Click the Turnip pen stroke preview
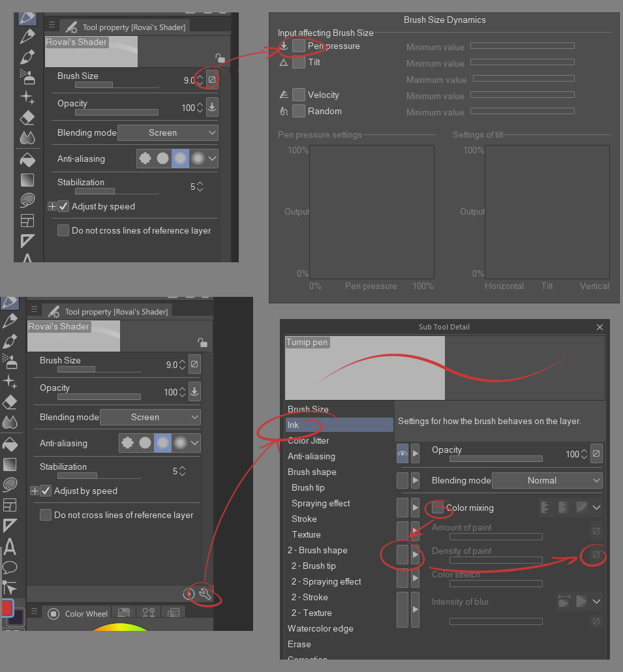623x672 pixels. (444, 369)
